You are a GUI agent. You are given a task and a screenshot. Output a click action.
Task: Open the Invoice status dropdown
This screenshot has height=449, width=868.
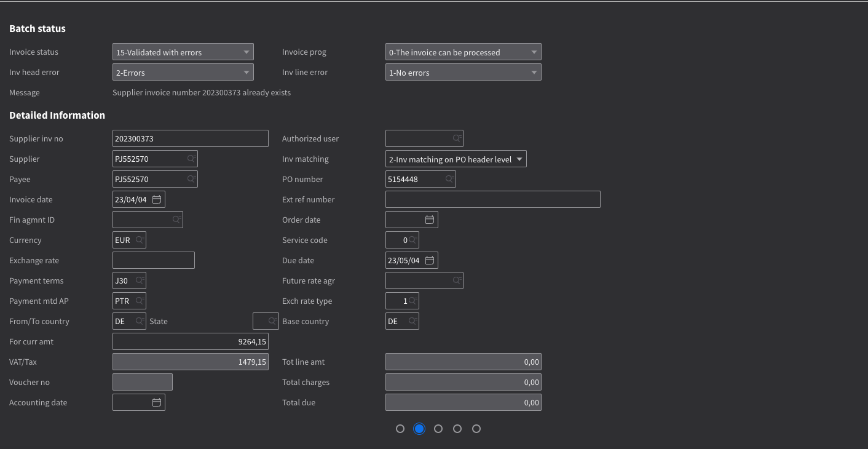247,52
